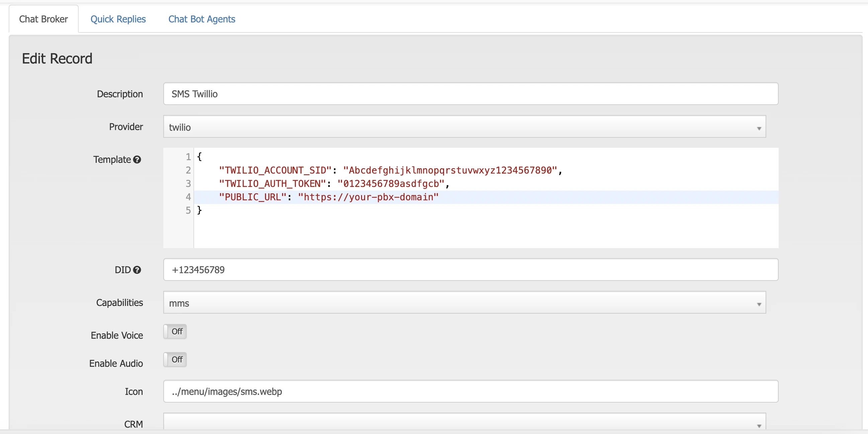Toggle Enable Audio on
868x434 pixels.
[x=175, y=359]
